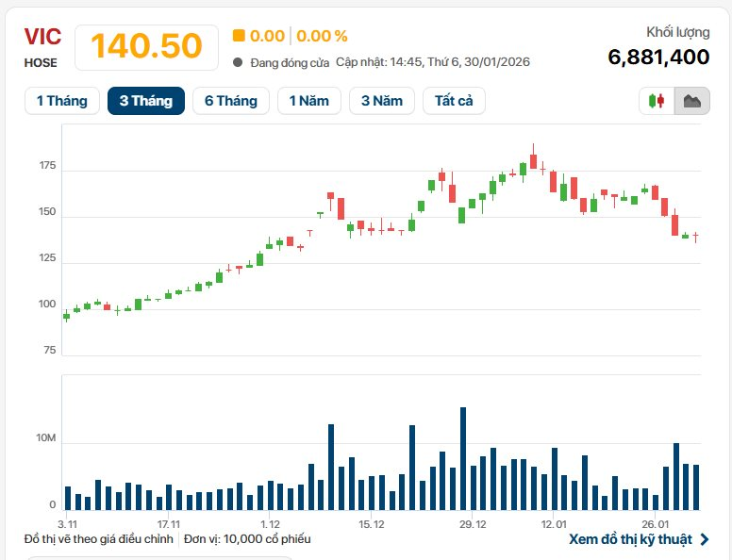Click the VIC ticker symbol
This screenshot has width=732, height=560.
[42, 37]
